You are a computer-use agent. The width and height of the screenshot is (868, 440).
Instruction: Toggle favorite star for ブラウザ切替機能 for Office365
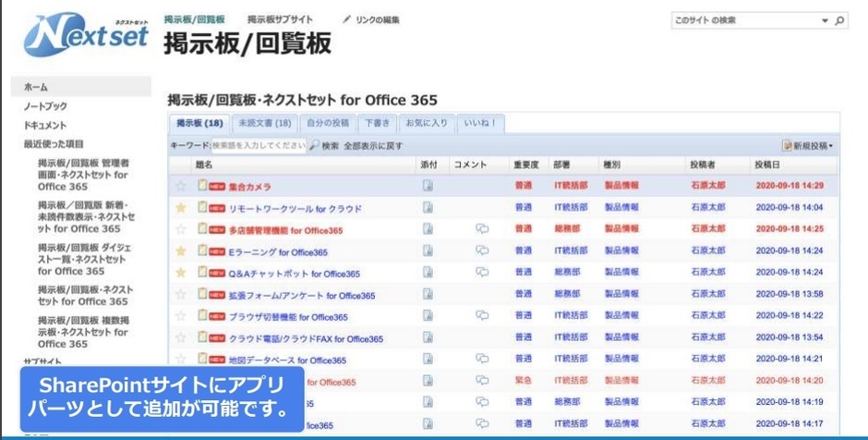click(180, 316)
